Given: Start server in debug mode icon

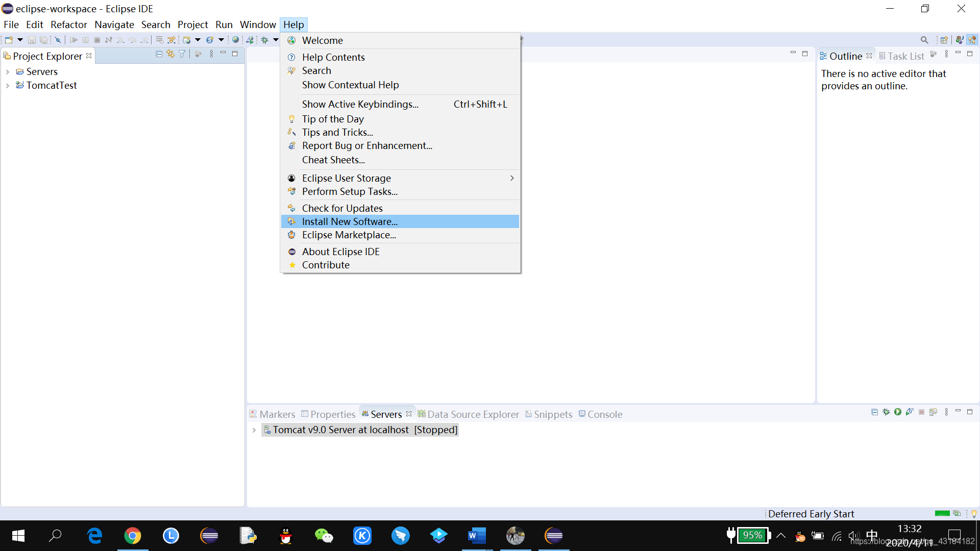Looking at the screenshot, I should [886, 412].
